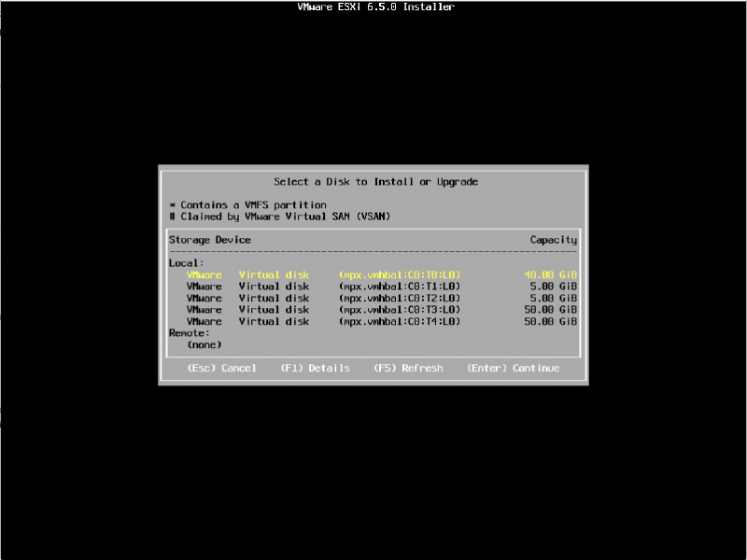Click the Remote: section label

189,332
